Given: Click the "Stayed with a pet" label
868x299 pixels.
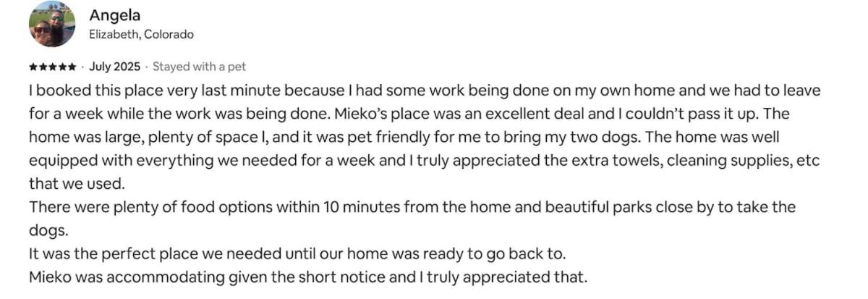Looking at the screenshot, I should coord(200,67).
